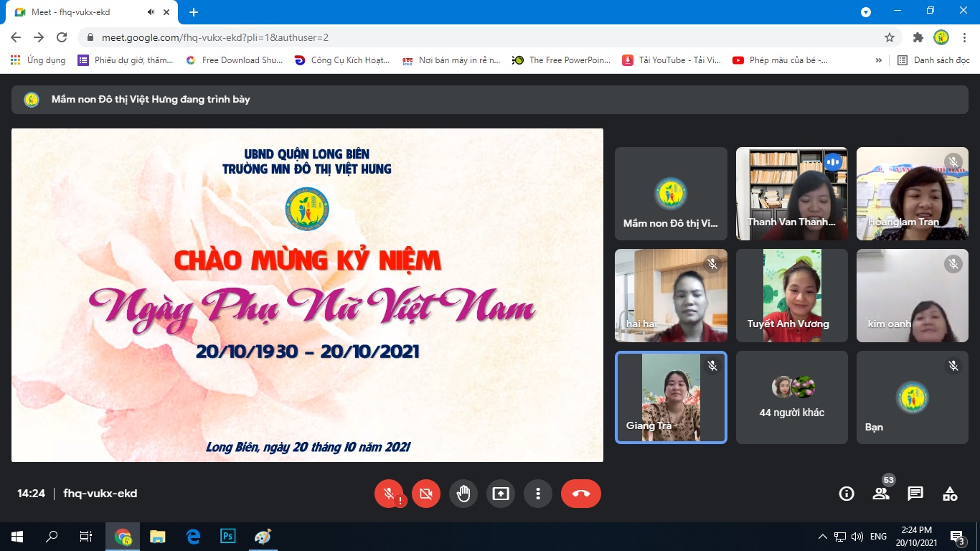Viewport: 980px width, 551px height.
Task: Toggle tab audio mute on Meet tab
Action: tap(151, 12)
